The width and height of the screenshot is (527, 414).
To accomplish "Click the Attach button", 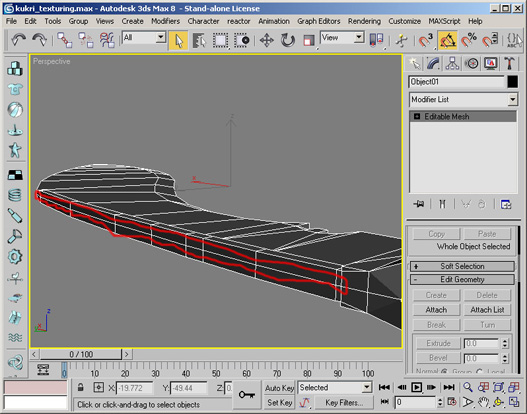I will 436,310.
